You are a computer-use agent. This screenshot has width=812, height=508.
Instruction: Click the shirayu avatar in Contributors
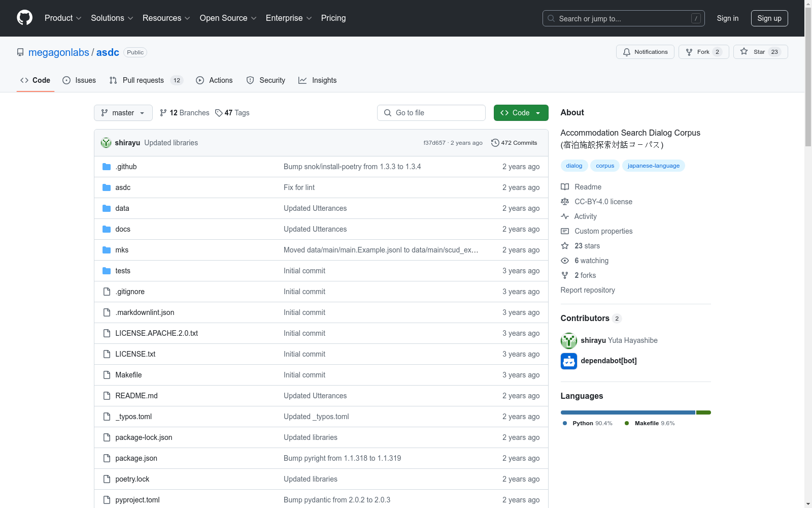[569, 341]
